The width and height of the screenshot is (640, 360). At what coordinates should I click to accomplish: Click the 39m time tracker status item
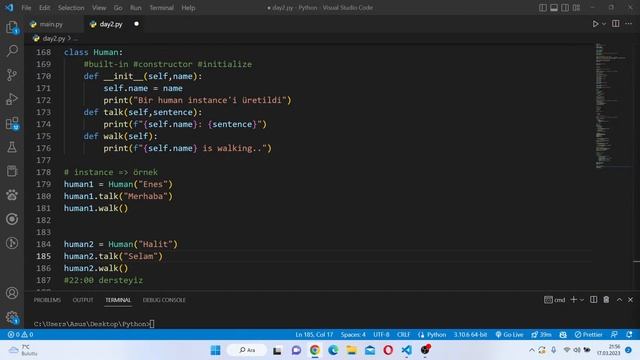tap(541, 335)
